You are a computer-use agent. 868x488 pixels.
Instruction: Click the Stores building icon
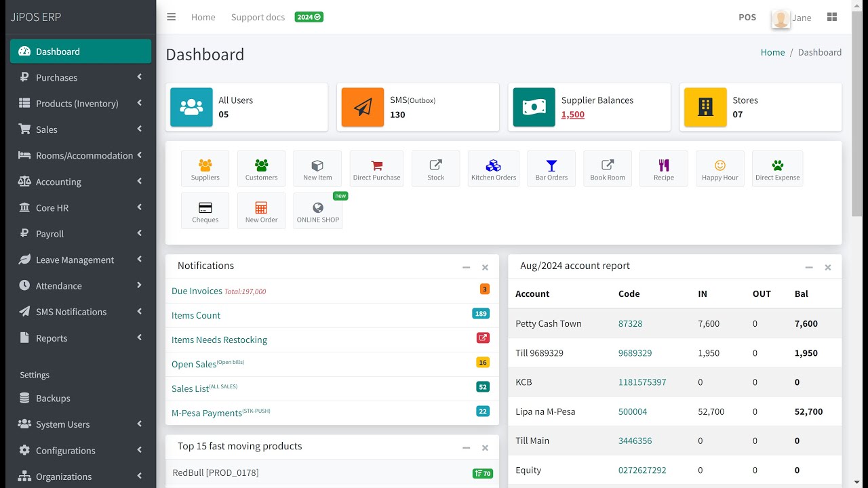[x=706, y=107]
